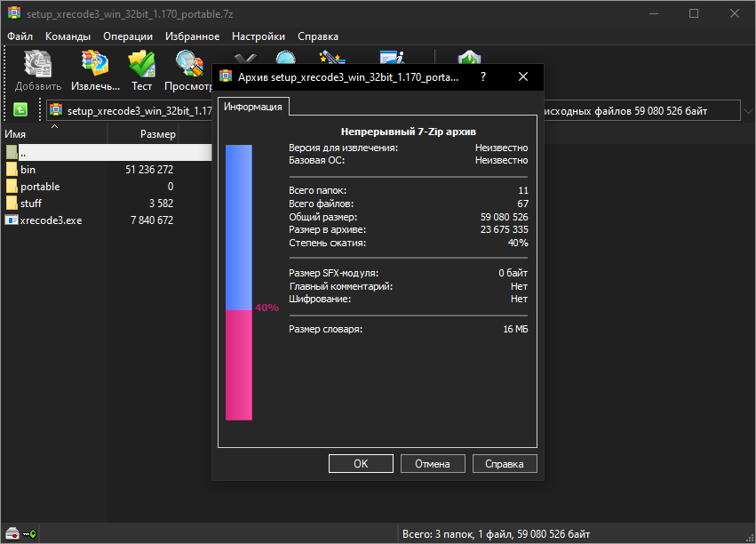Click the pink part of compression bar
This screenshot has width=756, height=544.
pyautogui.click(x=239, y=365)
